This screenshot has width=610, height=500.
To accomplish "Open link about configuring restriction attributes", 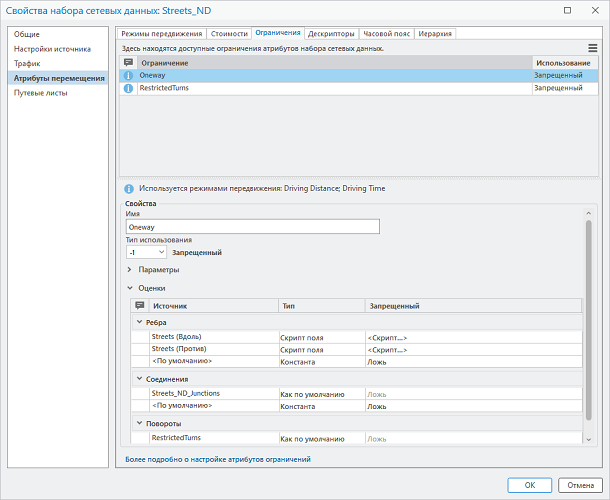I will (x=217, y=459).
